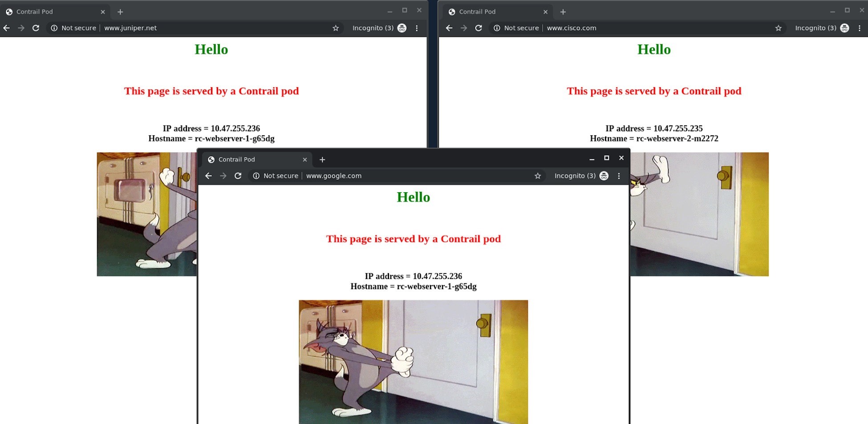Open Incognito profile icon in google.com window
The width and height of the screenshot is (868, 424).
[604, 176]
